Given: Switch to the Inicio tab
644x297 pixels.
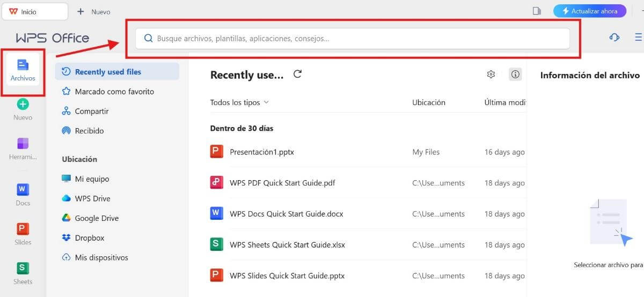Looking at the screenshot, I should pos(35,11).
